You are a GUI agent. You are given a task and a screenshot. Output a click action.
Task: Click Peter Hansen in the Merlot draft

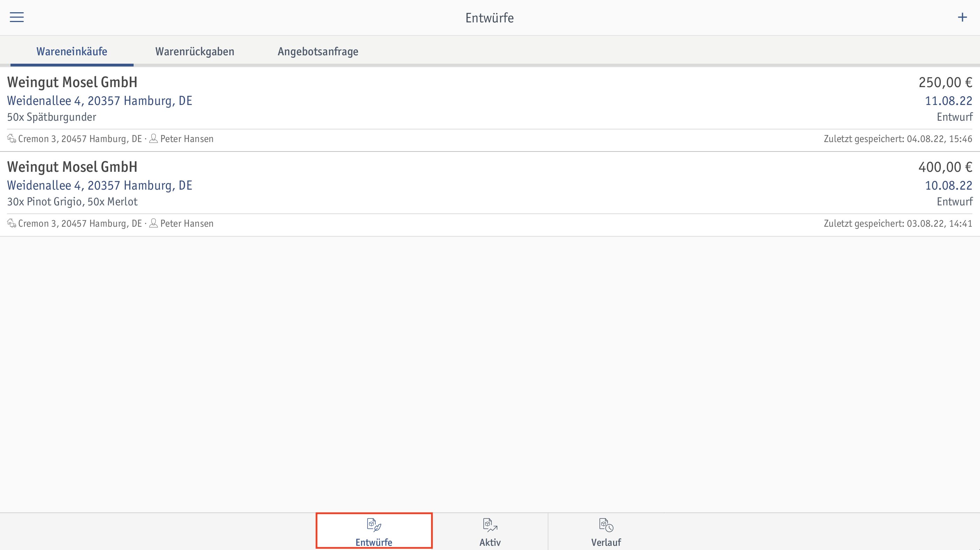(187, 224)
